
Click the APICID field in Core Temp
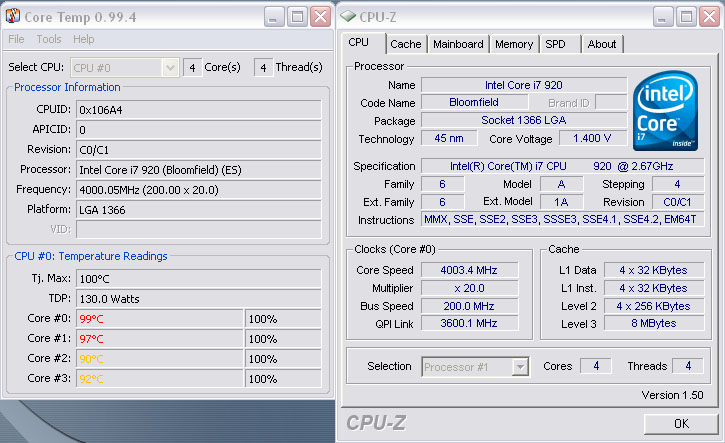pos(198,129)
